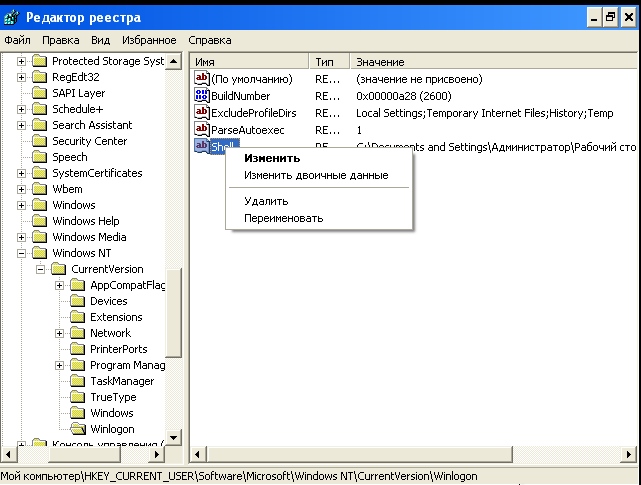This screenshot has width=641, height=485.
Task: Collapse the CurrentVersion key
Action: point(40,269)
